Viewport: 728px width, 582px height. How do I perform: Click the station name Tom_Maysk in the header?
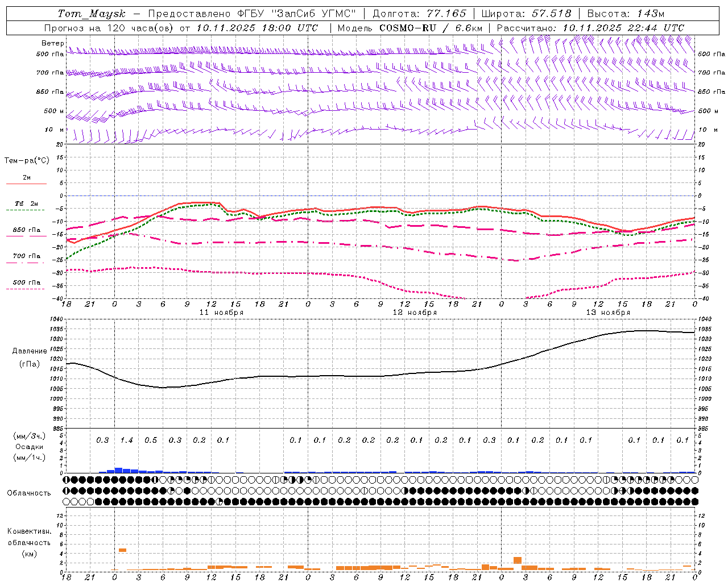click(x=92, y=14)
